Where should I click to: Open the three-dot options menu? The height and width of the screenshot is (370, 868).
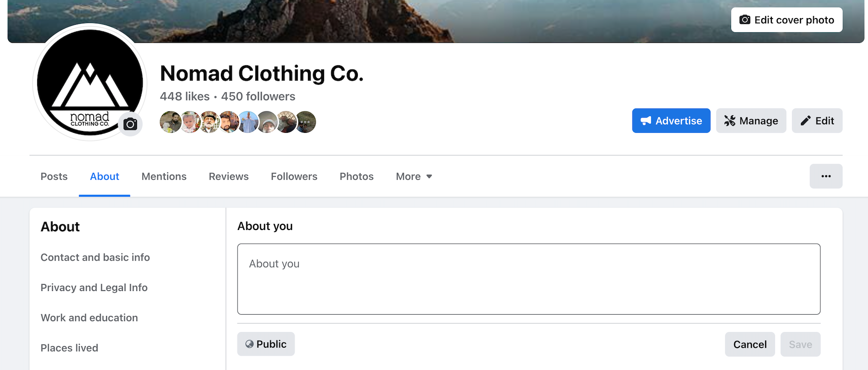tap(826, 176)
